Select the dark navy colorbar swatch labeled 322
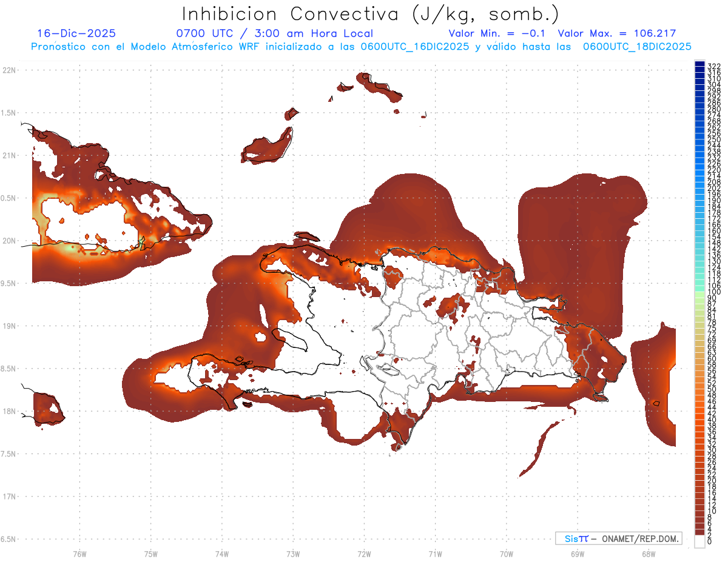The width and height of the screenshot is (728, 562). coord(699,65)
